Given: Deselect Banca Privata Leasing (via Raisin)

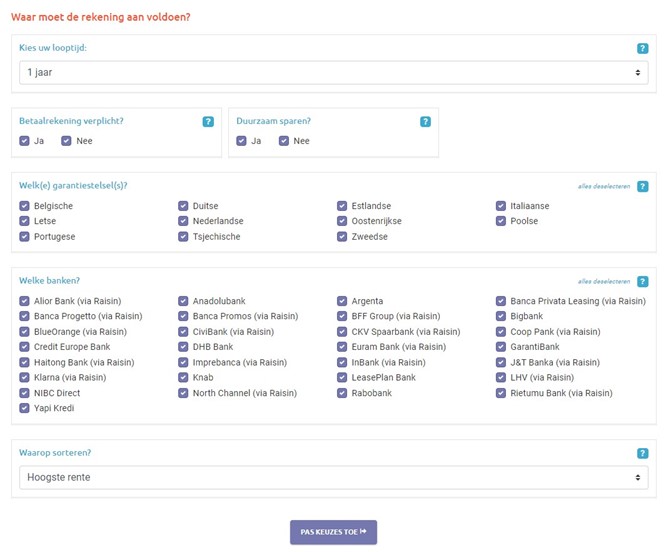Looking at the screenshot, I should (501, 301).
